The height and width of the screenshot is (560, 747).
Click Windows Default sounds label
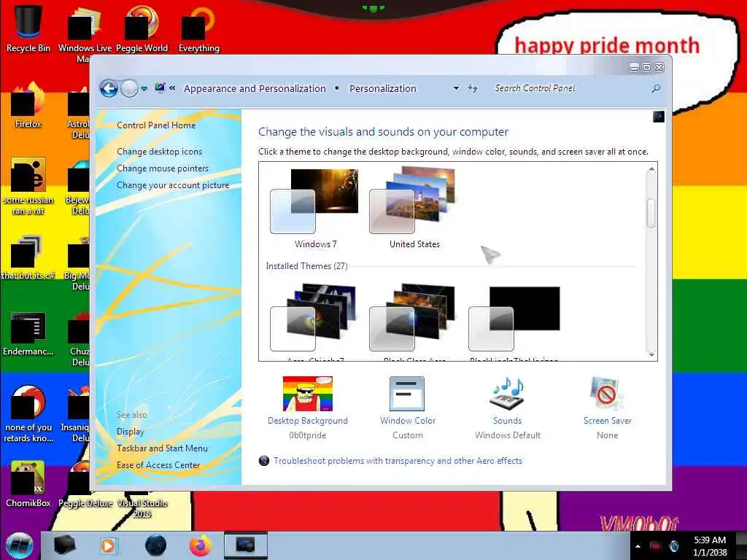tap(508, 435)
